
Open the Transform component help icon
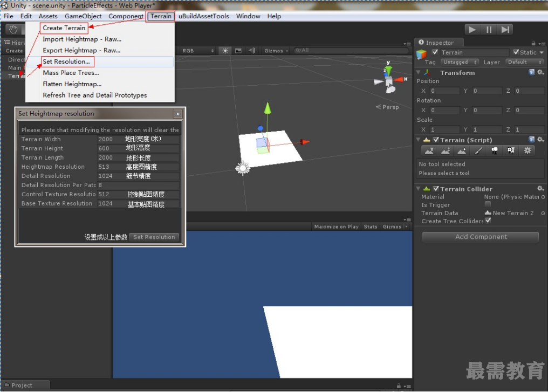tap(531, 72)
